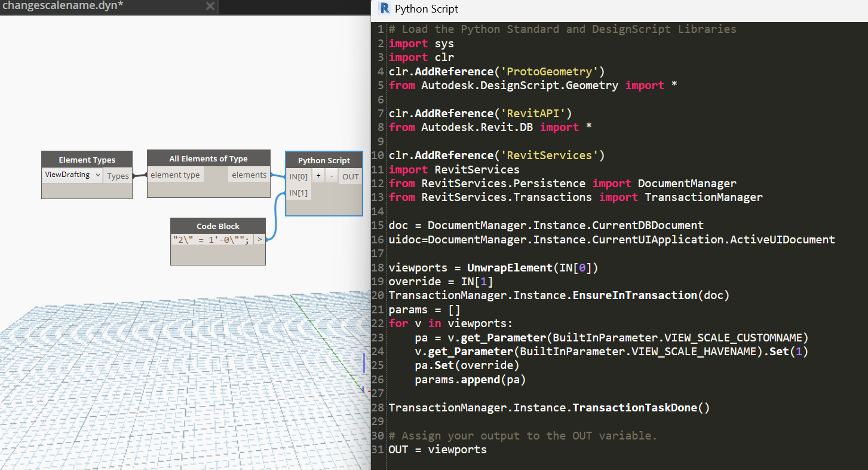868x470 pixels.
Task: Click the AddReference('RevitAPI') line
Action: point(480,114)
